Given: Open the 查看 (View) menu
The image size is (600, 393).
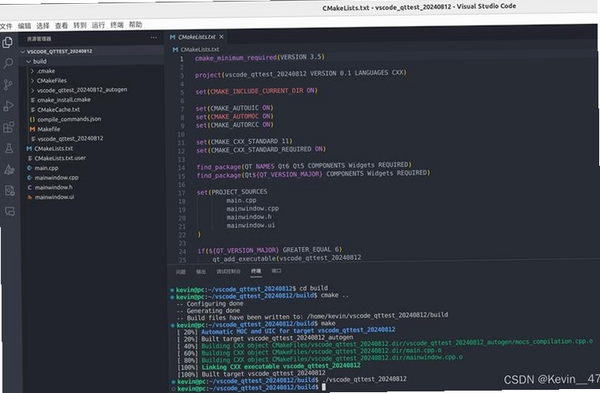Looking at the screenshot, I should coord(61,26).
